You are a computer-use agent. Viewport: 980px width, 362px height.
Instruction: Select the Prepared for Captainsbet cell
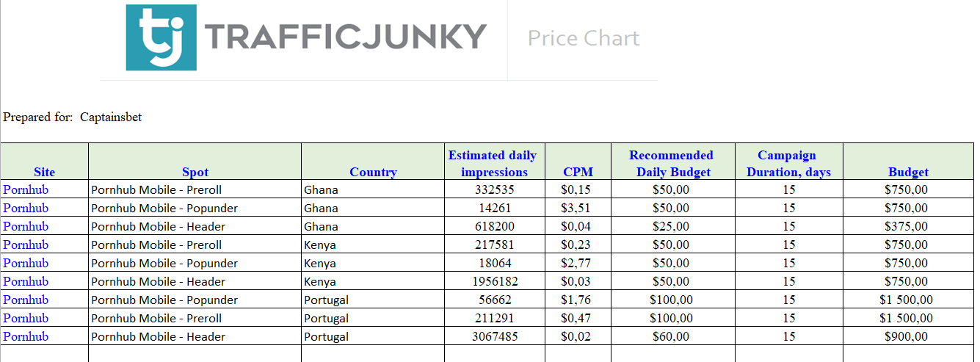coord(73,117)
